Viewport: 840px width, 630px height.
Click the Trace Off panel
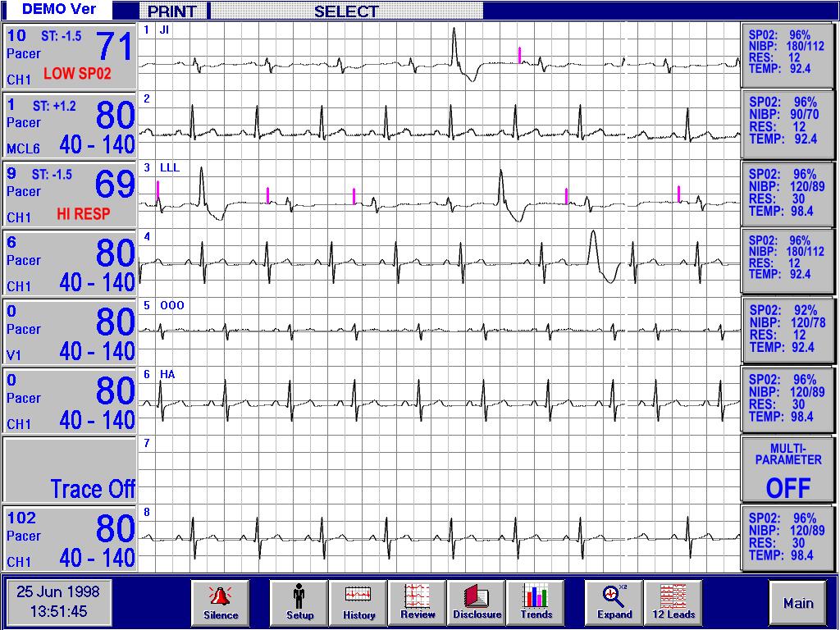[x=70, y=470]
